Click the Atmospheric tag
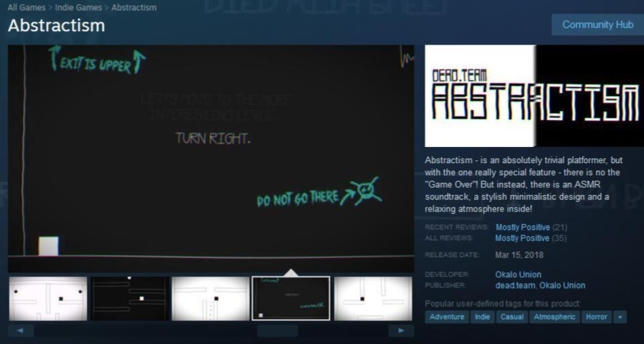Image resolution: width=644 pixels, height=344 pixels. coord(555,317)
